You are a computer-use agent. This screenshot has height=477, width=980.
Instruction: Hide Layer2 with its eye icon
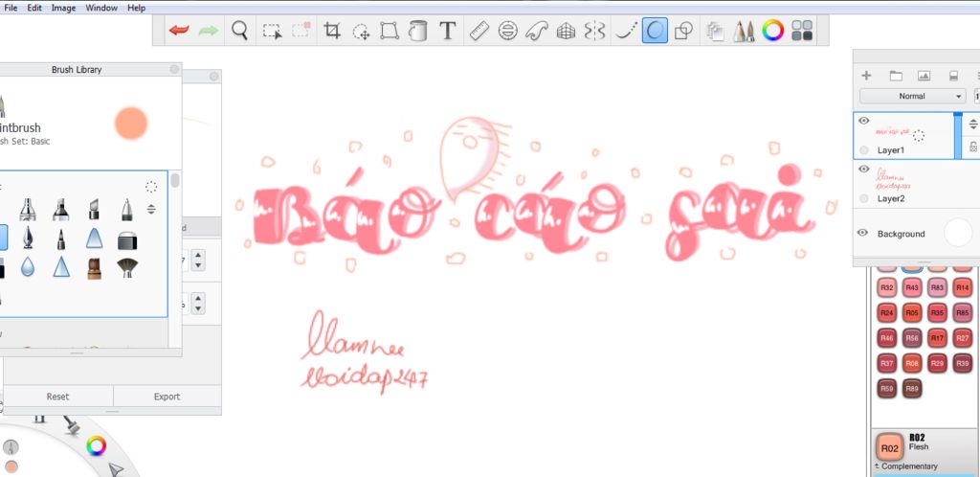[x=864, y=169]
